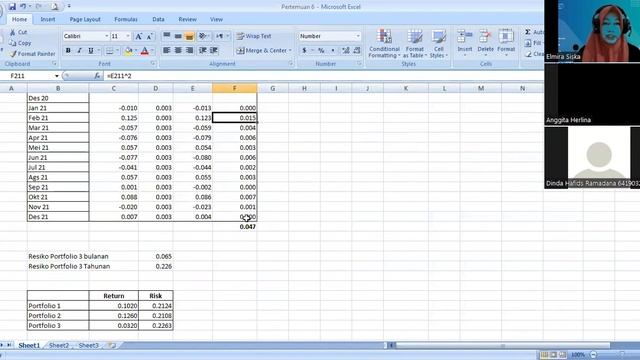Open the Font group dialog launcher

153,64
